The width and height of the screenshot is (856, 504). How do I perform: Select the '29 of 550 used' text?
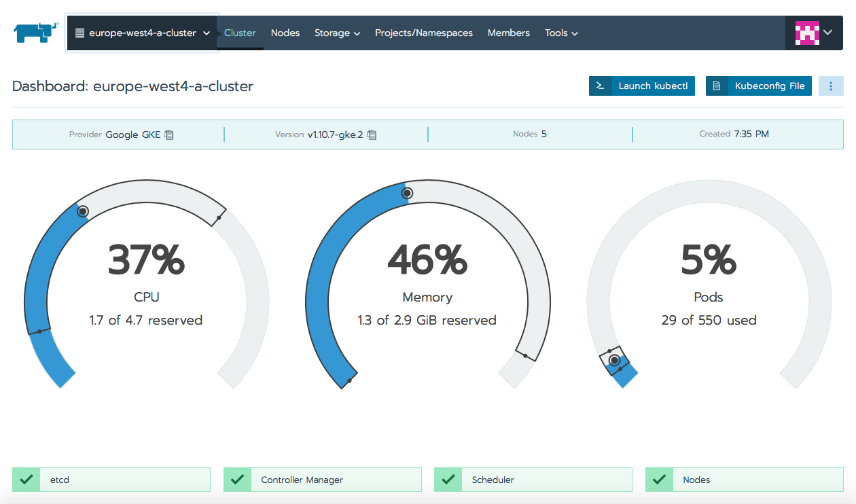[x=709, y=320]
